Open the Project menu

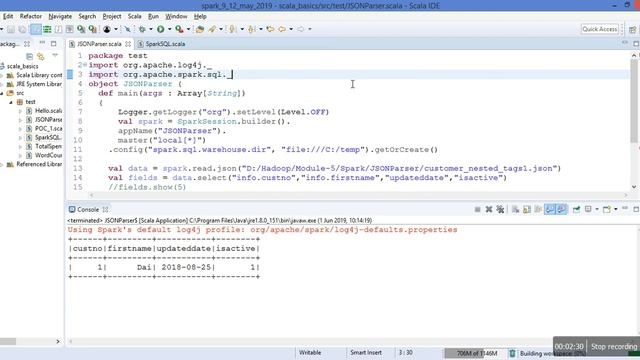112,16
